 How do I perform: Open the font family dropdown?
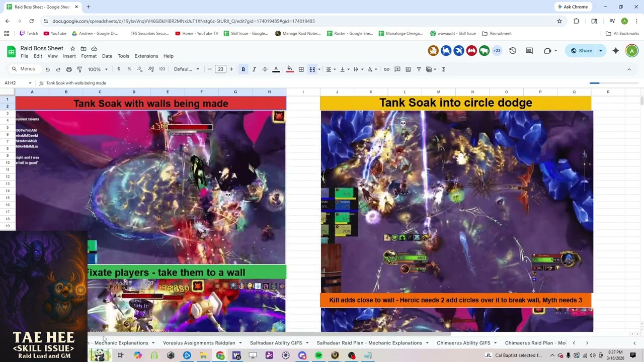(x=187, y=69)
